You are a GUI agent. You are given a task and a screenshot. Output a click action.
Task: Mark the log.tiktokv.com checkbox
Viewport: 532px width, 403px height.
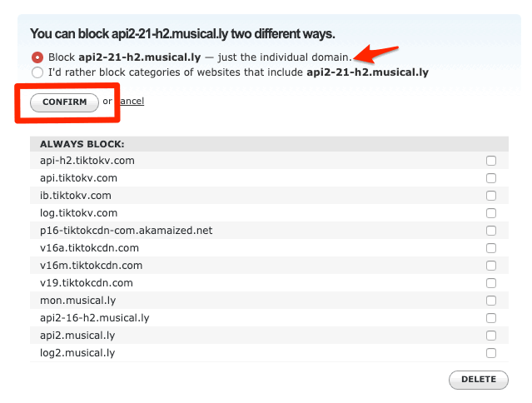pyautogui.click(x=491, y=213)
